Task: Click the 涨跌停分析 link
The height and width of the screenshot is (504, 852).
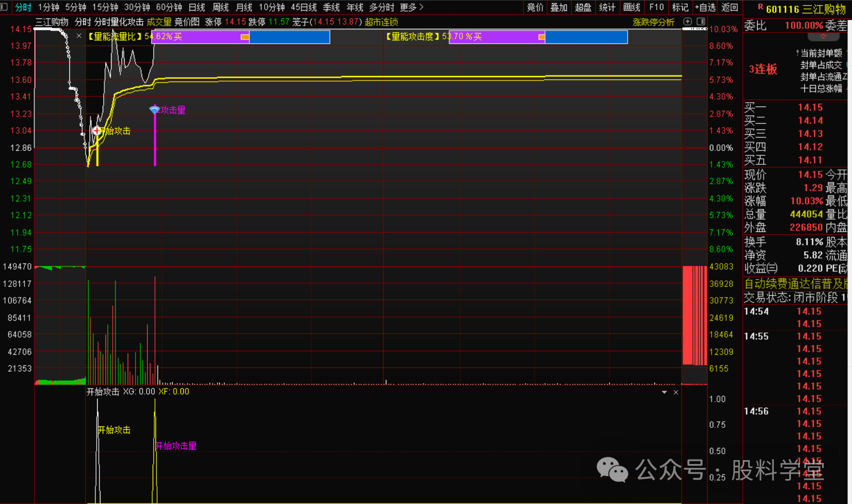Action: click(653, 22)
